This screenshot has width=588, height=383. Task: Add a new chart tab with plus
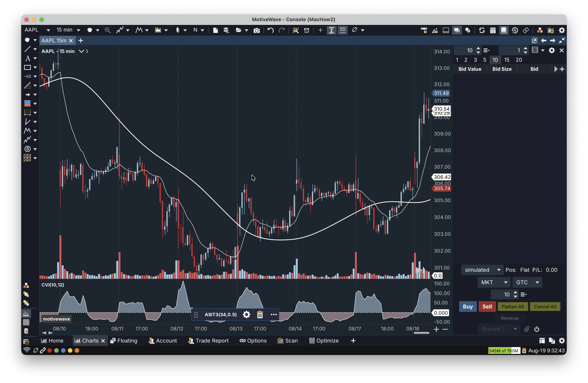coord(81,40)
